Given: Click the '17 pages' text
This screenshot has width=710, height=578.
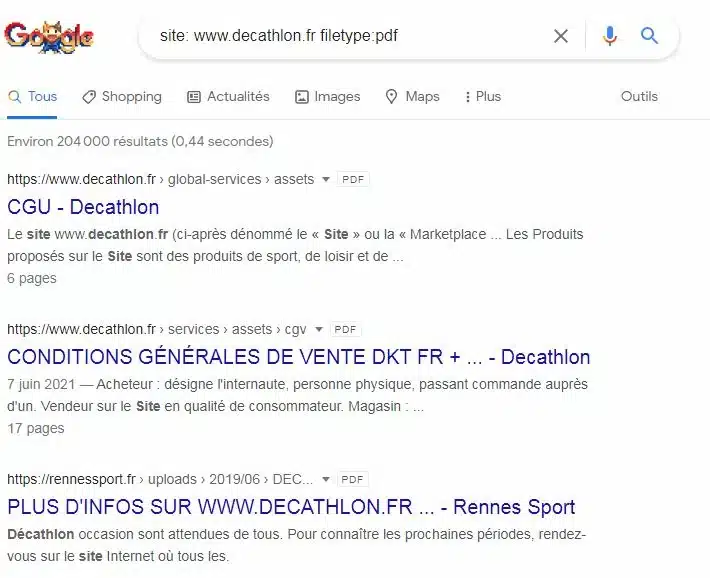Looking at the screenshot, I should [36, 428].
